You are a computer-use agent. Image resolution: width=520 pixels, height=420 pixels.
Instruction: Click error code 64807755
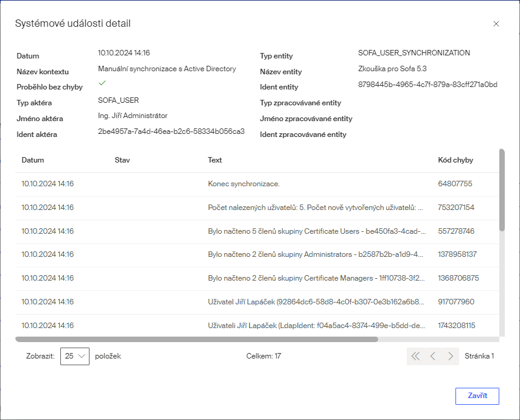point(455,184)
